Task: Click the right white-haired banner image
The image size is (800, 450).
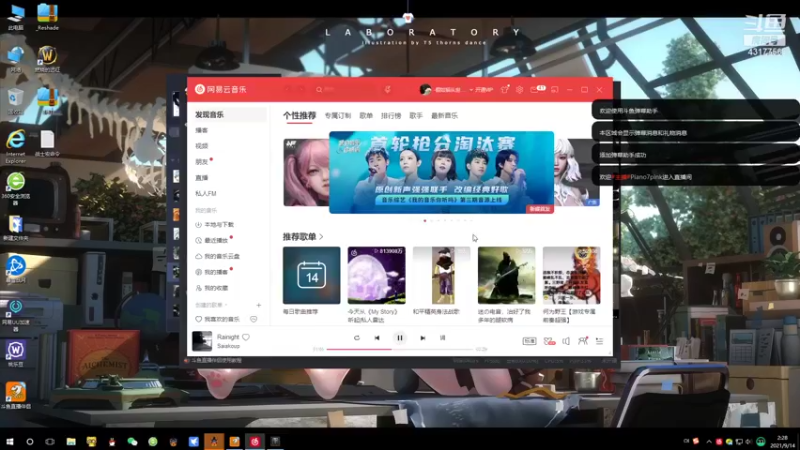Action: (577, 172)
